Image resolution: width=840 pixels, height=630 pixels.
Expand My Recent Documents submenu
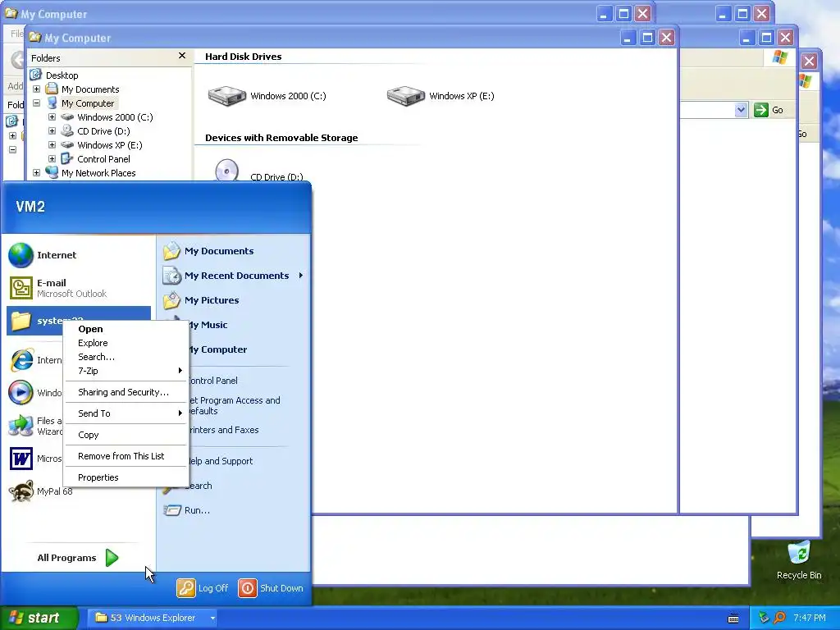tap(301, 276)
